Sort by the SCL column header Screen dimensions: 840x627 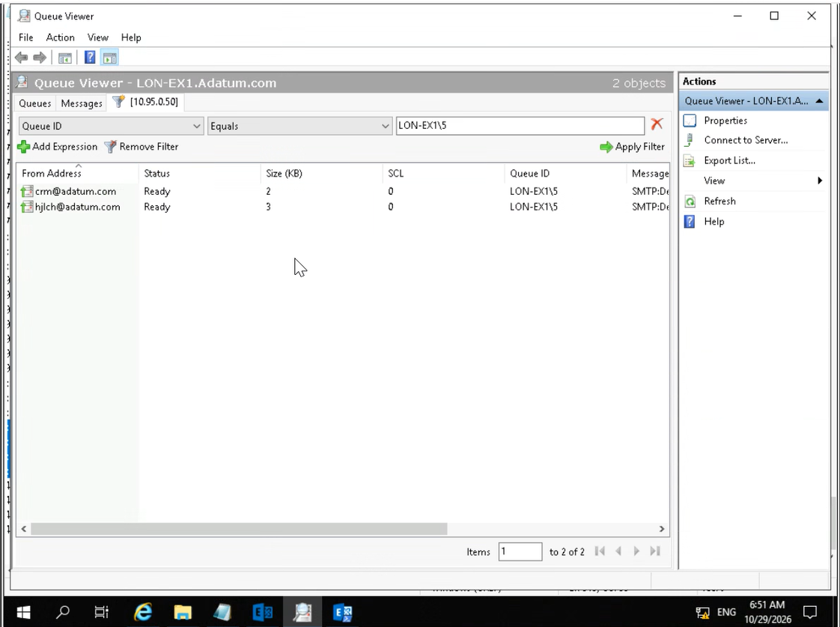pos(443,173)
